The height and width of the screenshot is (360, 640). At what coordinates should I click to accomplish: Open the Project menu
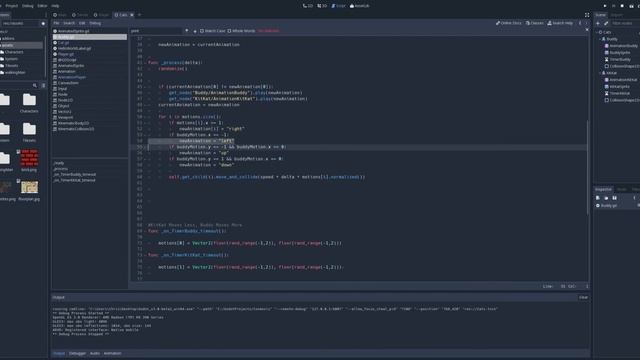(11, 6)
